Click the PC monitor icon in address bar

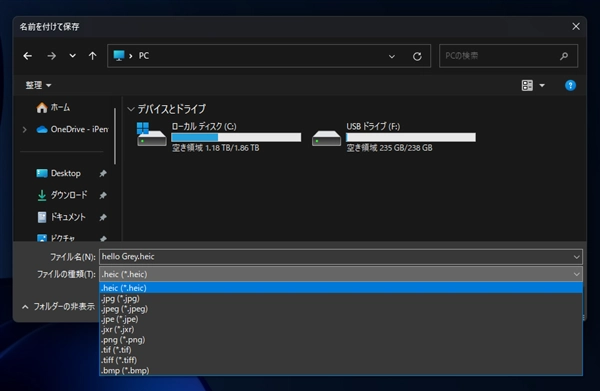tap(119, 56)
